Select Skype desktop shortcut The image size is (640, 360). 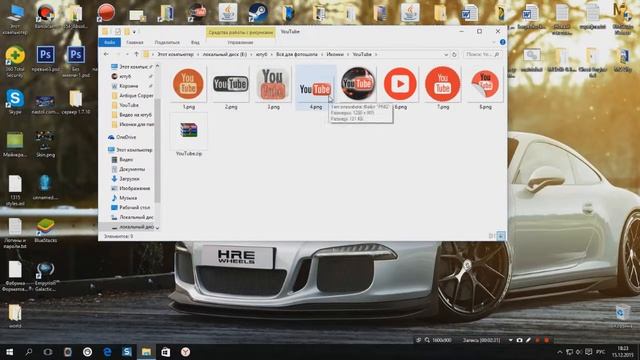coord(15,101)
